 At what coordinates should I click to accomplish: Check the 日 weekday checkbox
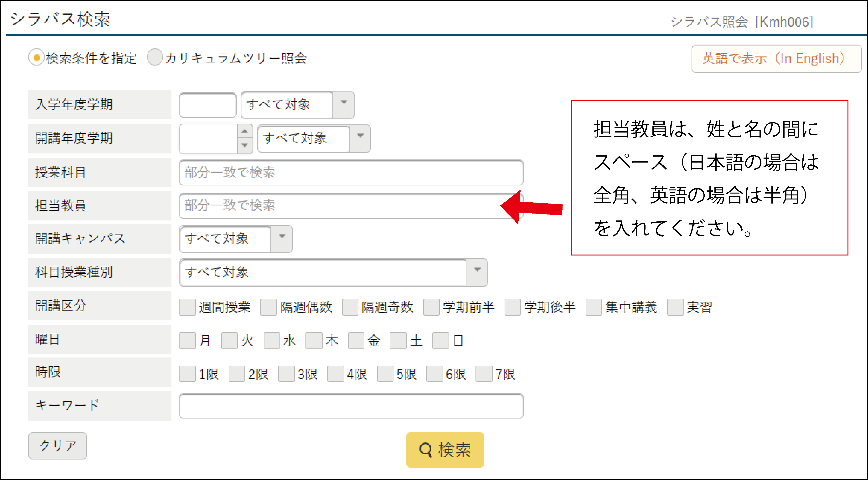click(441, 341)
